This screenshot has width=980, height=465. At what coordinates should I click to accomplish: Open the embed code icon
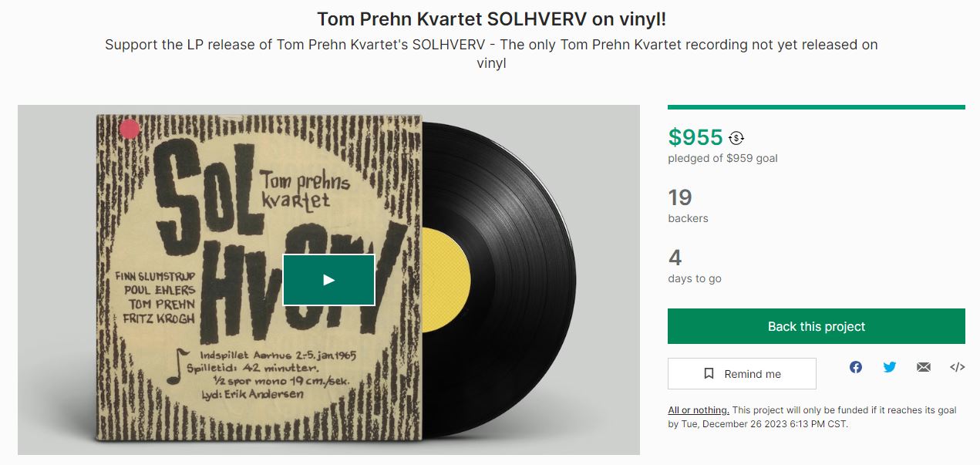click(x=957, y=367)
